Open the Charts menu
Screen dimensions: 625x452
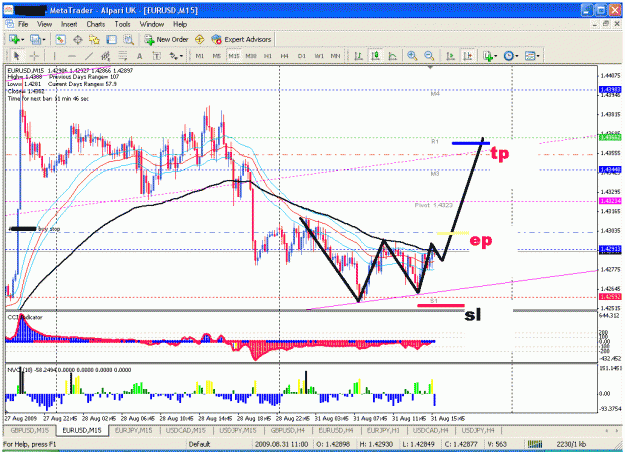click(96, 24)
